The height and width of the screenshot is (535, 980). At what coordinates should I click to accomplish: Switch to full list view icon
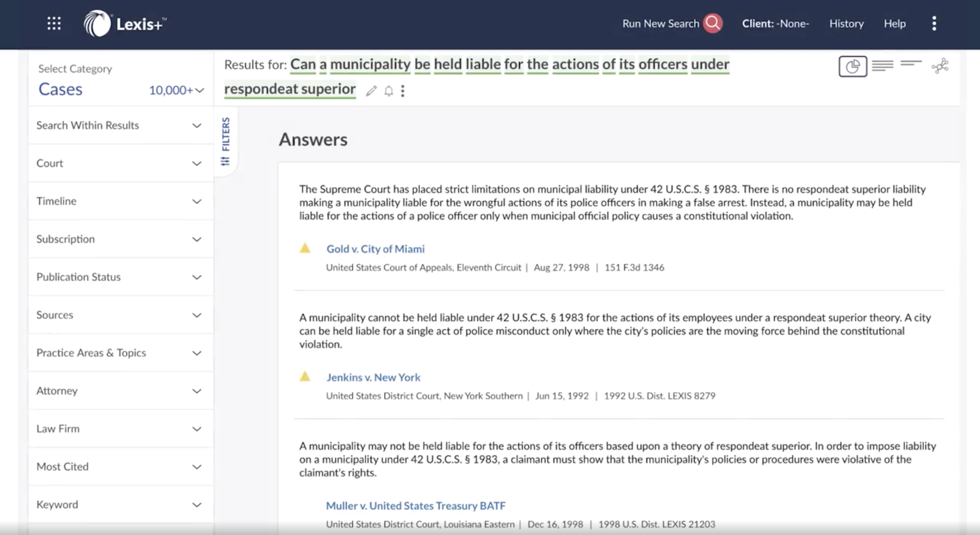coord(882,66)
